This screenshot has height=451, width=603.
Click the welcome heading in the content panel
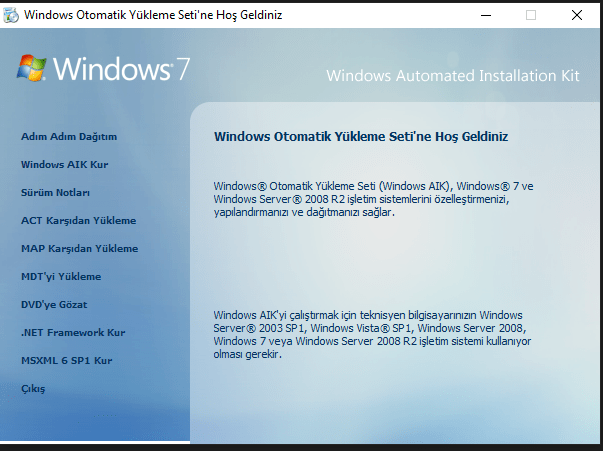click(361, 137)
